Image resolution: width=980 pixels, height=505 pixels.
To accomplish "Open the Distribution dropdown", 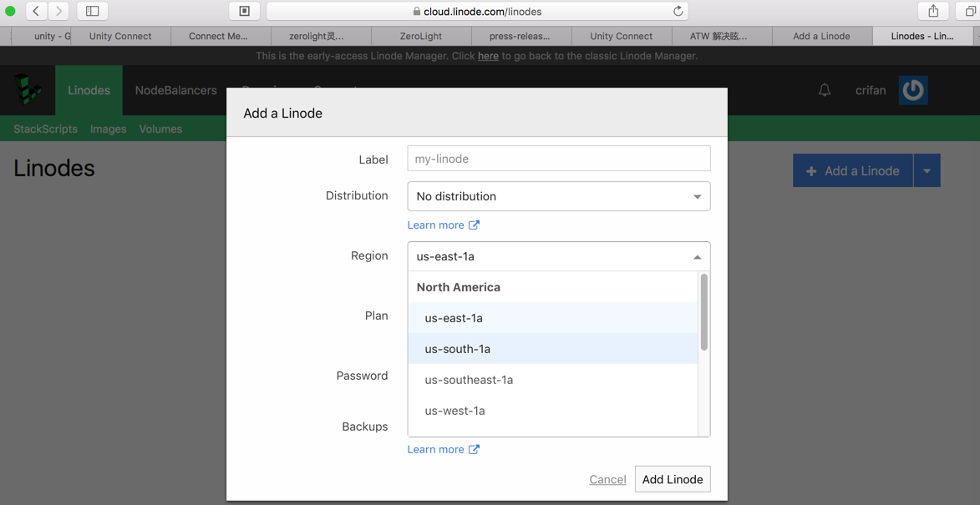I will pos(558,196).
